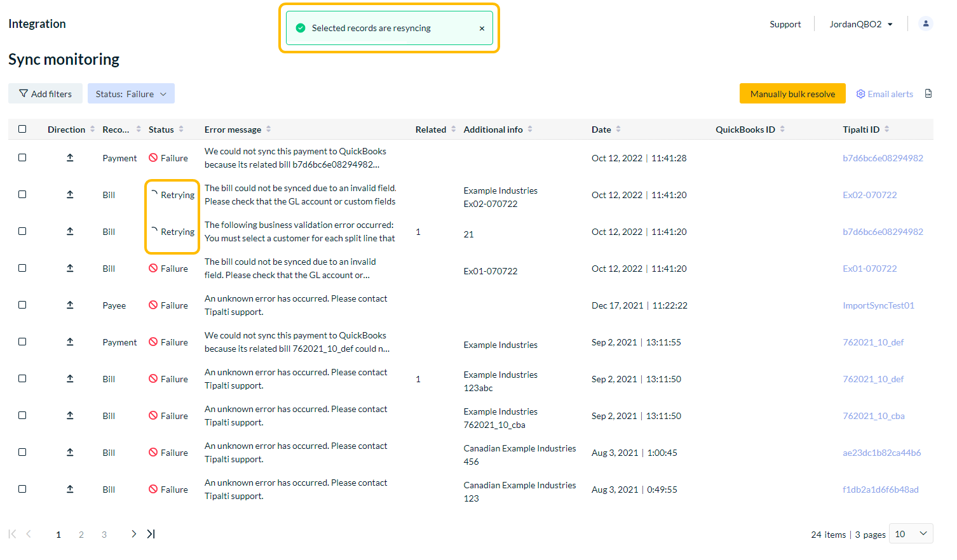Viewport: 957px width, 560px height.
Task: Dismiss the resyncing notification with X
Action: (x=482, y=29)
